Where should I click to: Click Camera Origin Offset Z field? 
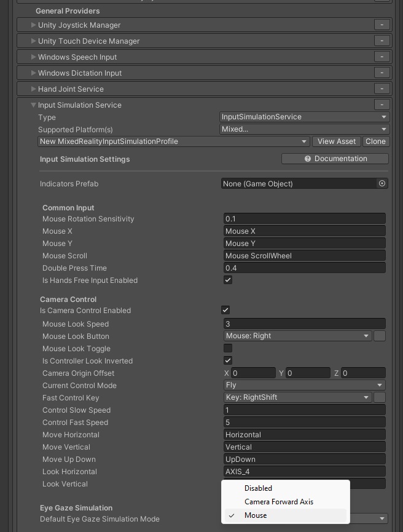click(x=363, y=373)
